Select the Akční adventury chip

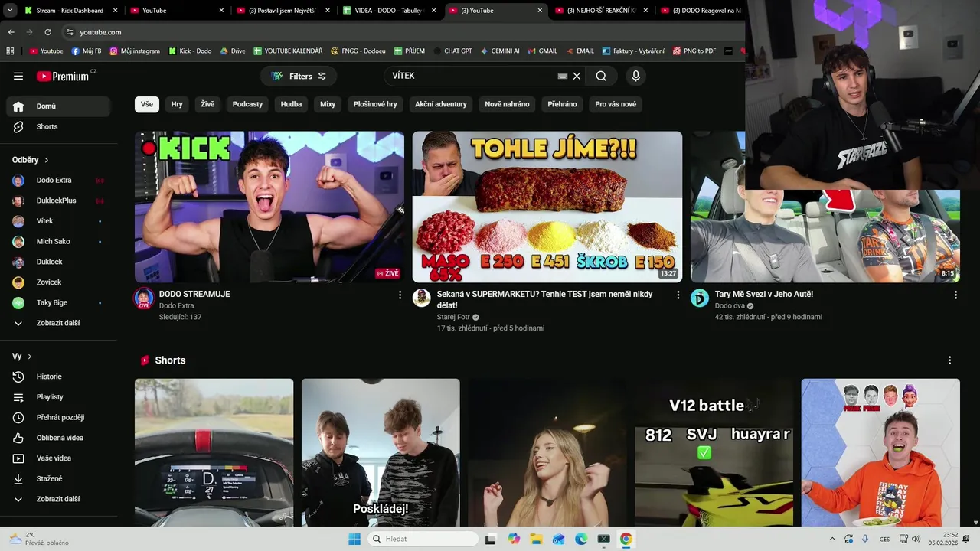click(441, 104)
